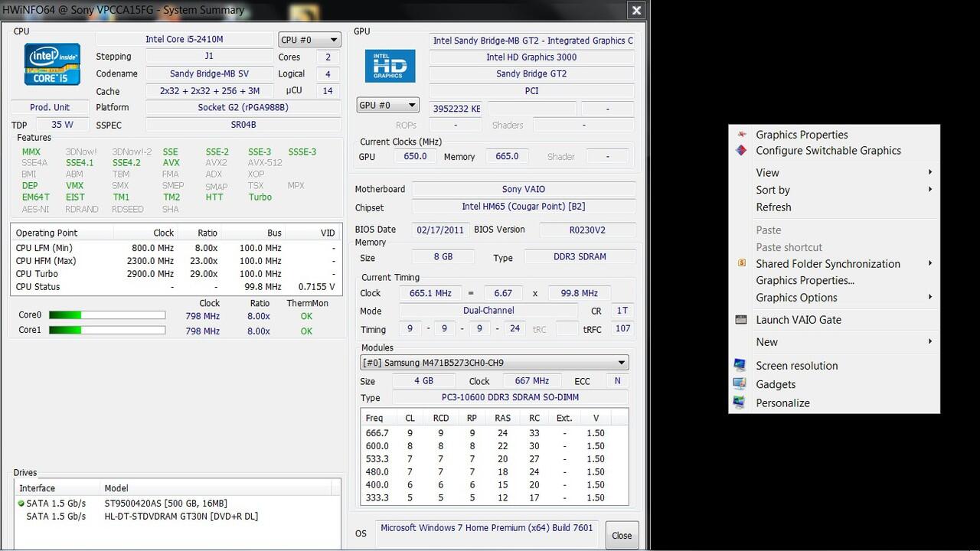Open the CPU #0 selector dropdown
The image size is (980, 551).
[309, 40]
